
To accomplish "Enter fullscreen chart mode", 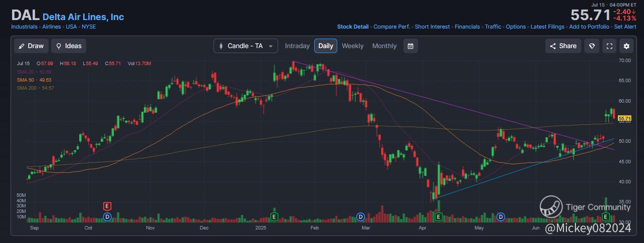I will pos(609,46).
